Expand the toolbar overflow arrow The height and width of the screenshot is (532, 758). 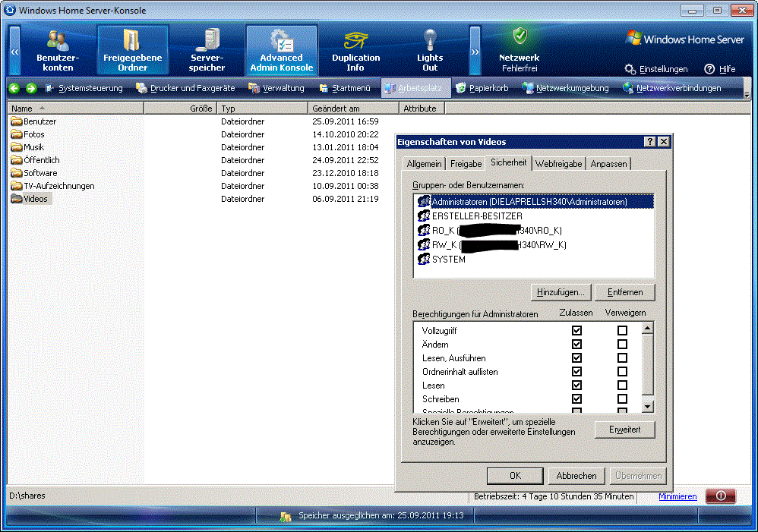[x=747, y=95]
